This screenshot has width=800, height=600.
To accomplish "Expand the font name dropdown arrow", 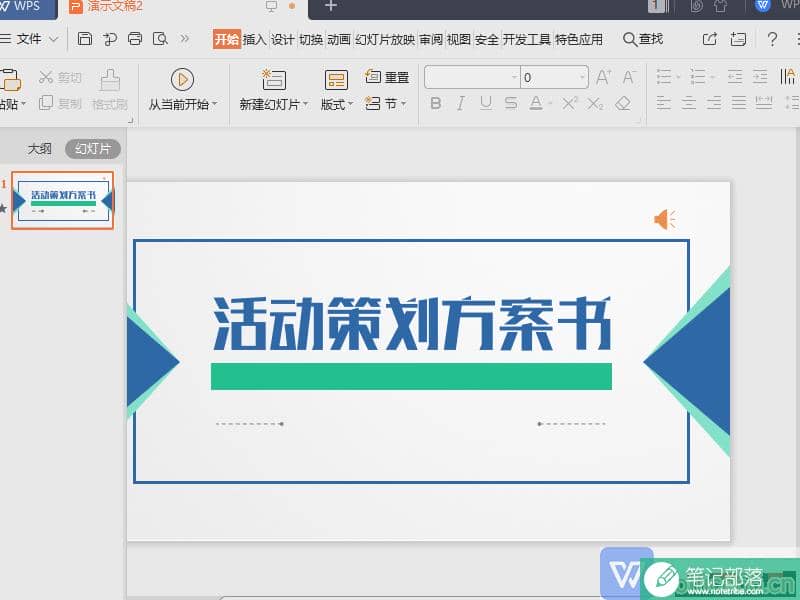I will (514, 78).
